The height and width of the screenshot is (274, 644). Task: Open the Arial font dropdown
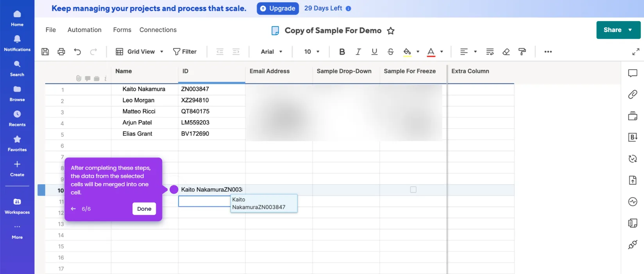[x=272, y=52]
